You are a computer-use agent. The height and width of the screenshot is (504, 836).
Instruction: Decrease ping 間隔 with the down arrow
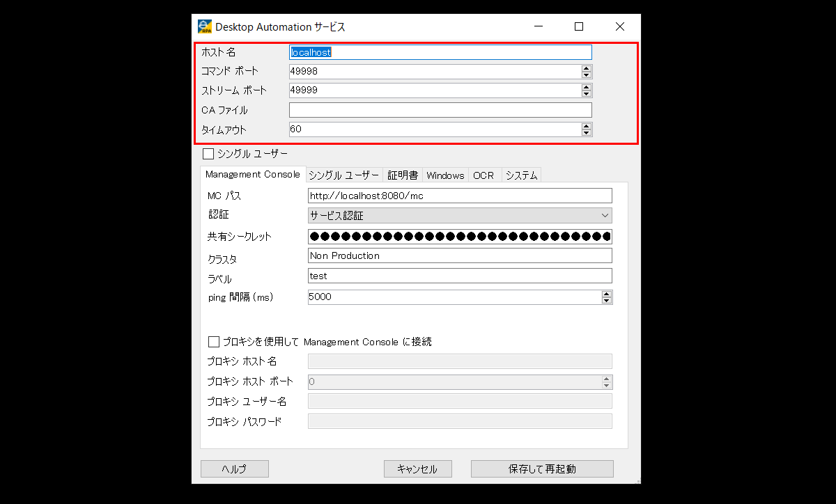point(607,301)
